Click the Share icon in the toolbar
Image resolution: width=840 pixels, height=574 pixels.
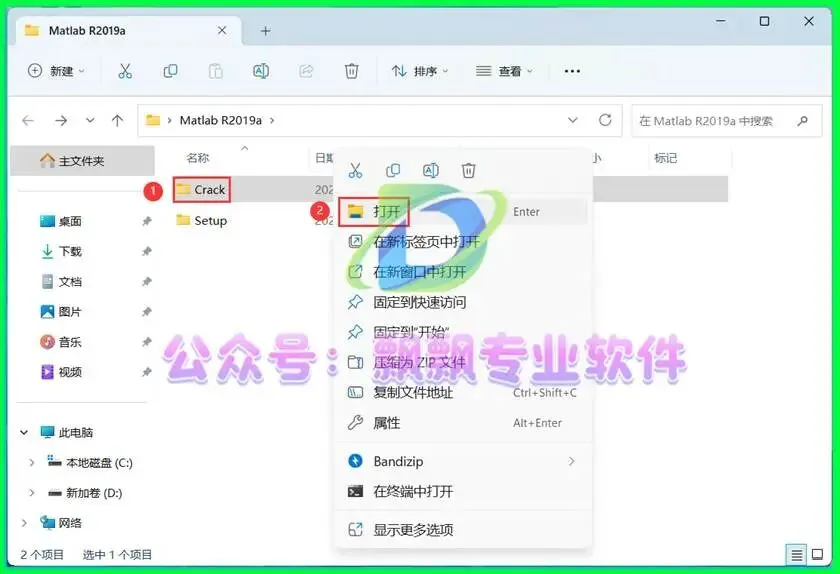[306, 71]
